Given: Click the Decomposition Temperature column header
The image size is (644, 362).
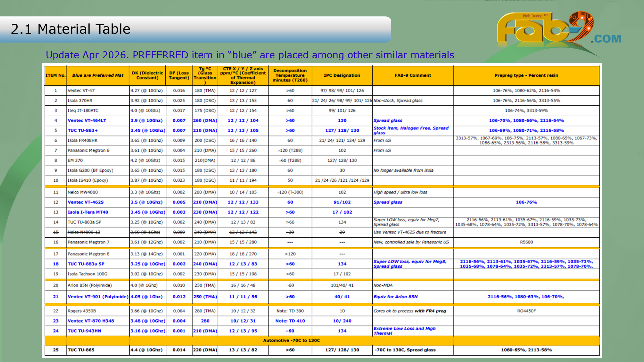Looking at the screenshot, I should click(290, 75).
